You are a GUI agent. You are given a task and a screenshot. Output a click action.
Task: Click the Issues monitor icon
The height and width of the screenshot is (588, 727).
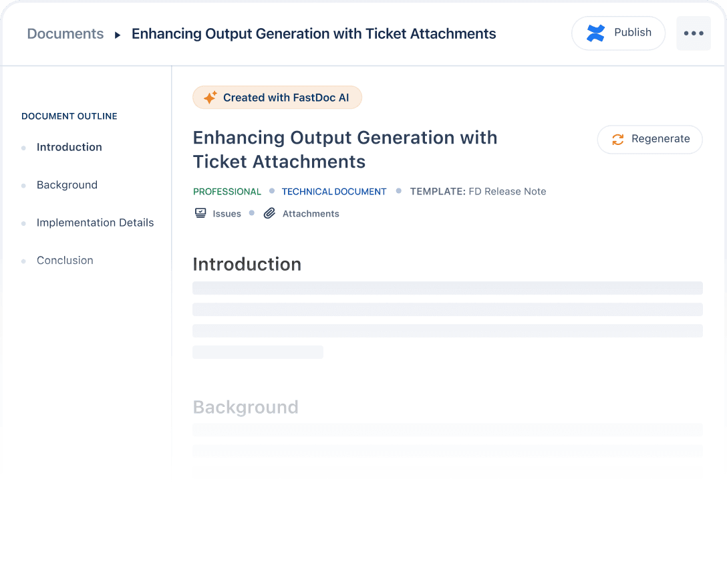point(200,213)
